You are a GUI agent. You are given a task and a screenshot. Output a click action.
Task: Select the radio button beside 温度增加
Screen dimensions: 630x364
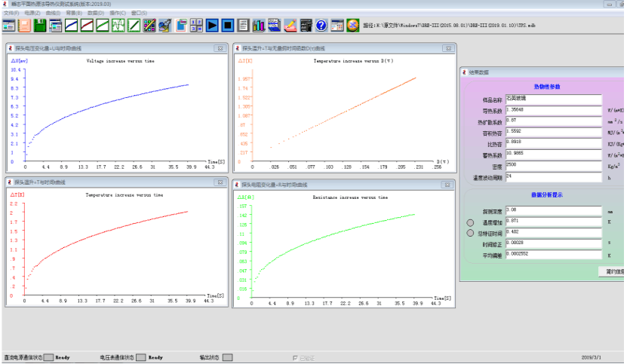[470, 222]
